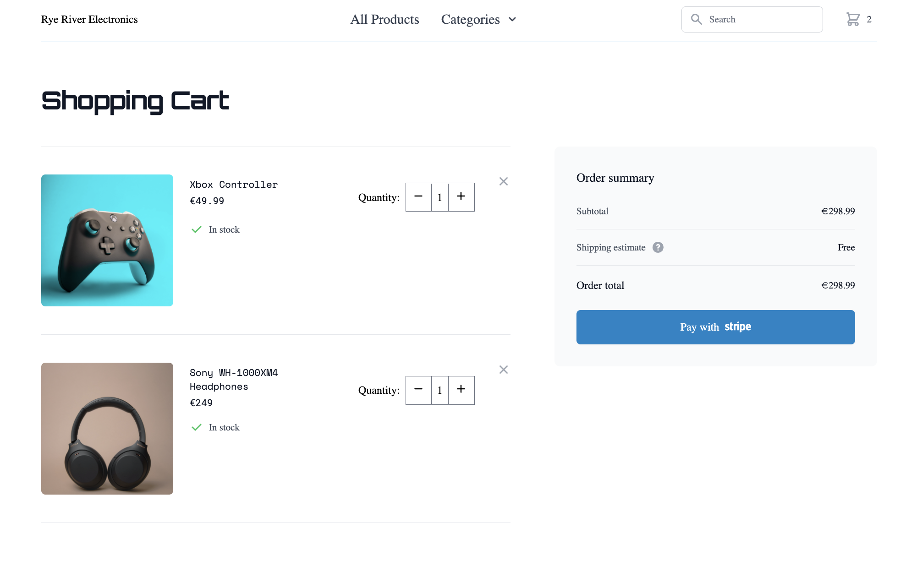Click Sony headphones quantity value field
The height and width of the screenshot is (588, 911).
439,390
